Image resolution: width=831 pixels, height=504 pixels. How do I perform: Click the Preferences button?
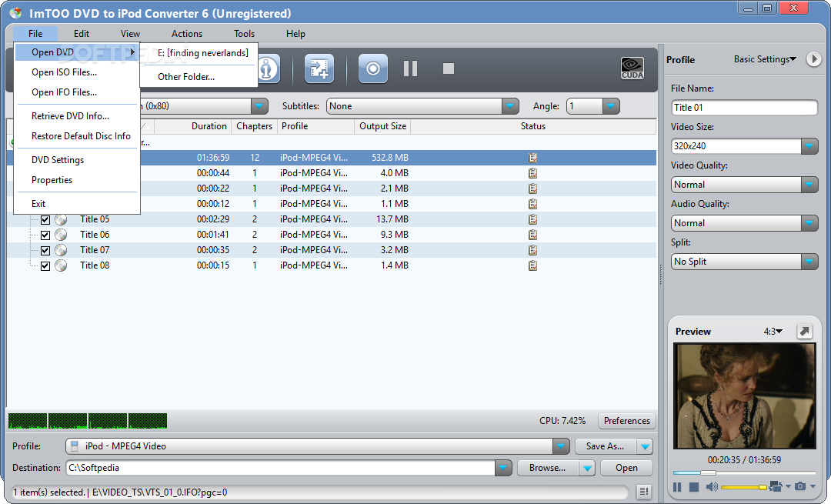click(627, 421)
